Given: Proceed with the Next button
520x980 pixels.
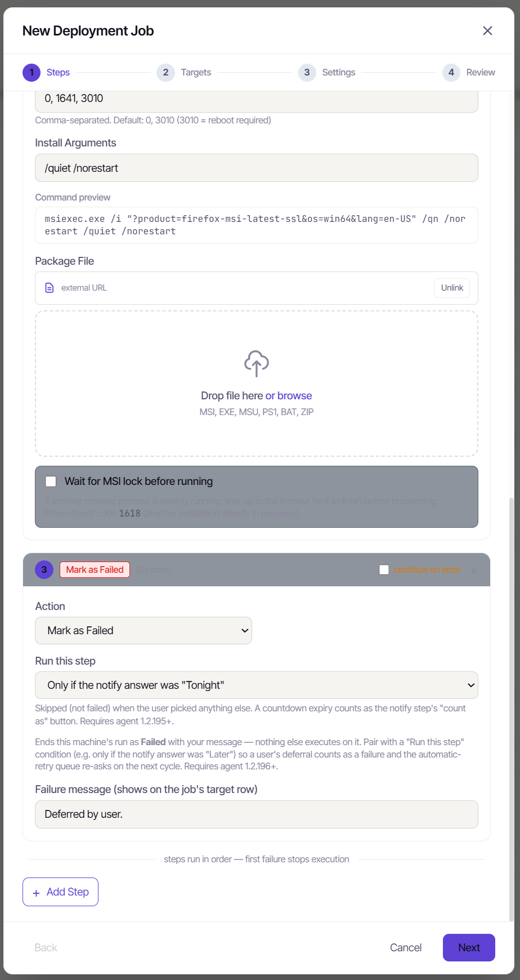Looking at the screenshot, I should (469, 948).
